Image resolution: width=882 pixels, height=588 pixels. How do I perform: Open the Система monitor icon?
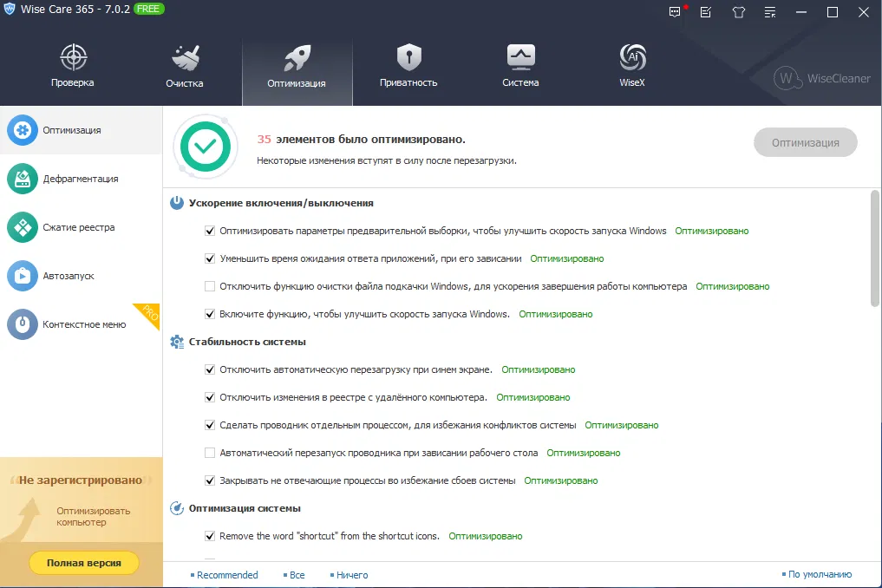click(x=521, y=57)
